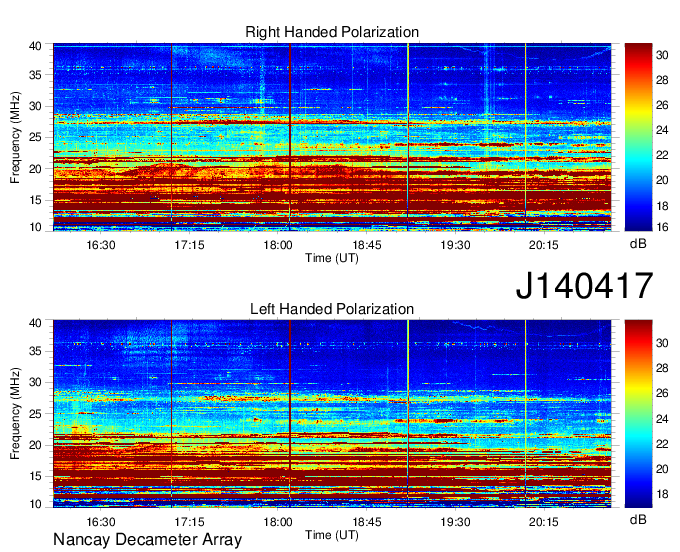This screenshot has width=680, height=552.
Task: Click the 10 MHz tick of the right-handed plot
Action: click(x=35, y=227)
